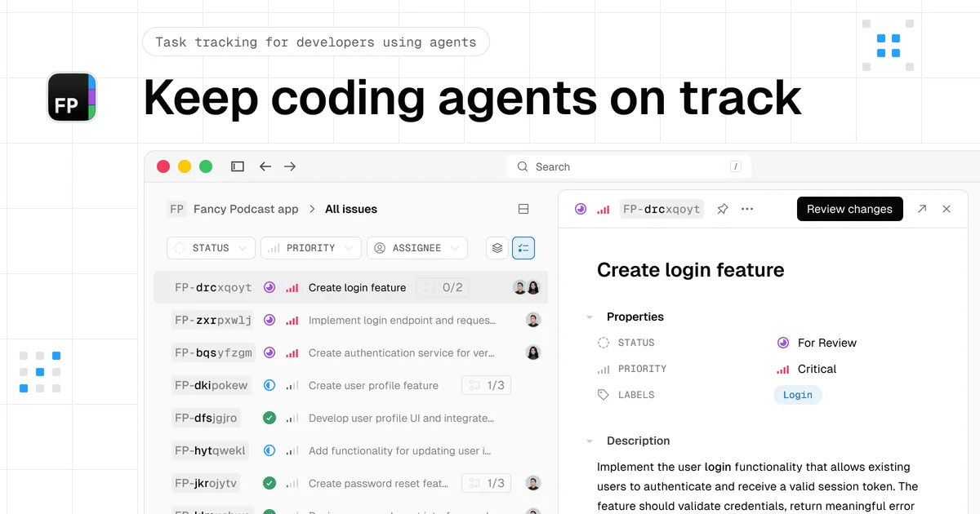The width and height of the screenshot is (980, 514).
Task: Click the FP-hytqwekl issue ID
Action: [210, 451]
